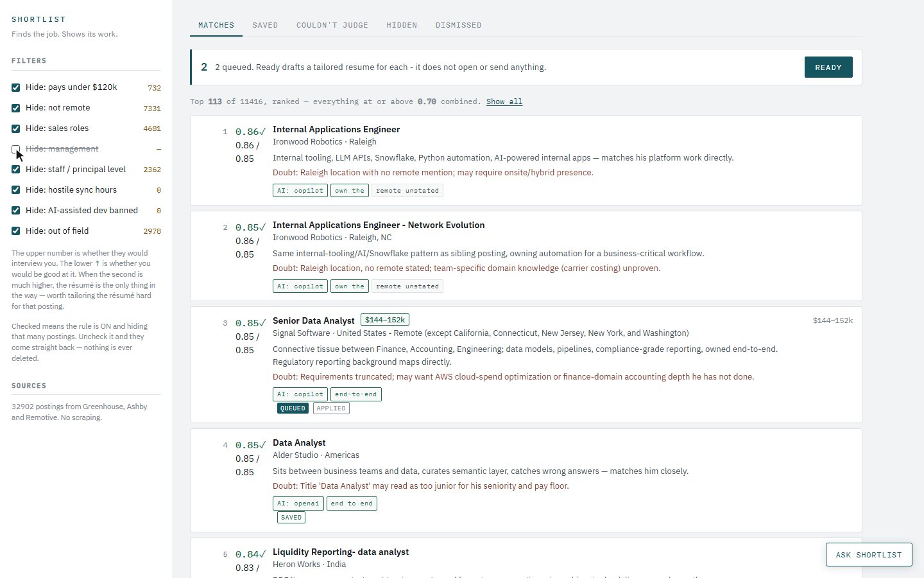Click the 'AI: openai' tag on Data Analyst
This screenshot has width=924, height=578.
pos(298,504)
